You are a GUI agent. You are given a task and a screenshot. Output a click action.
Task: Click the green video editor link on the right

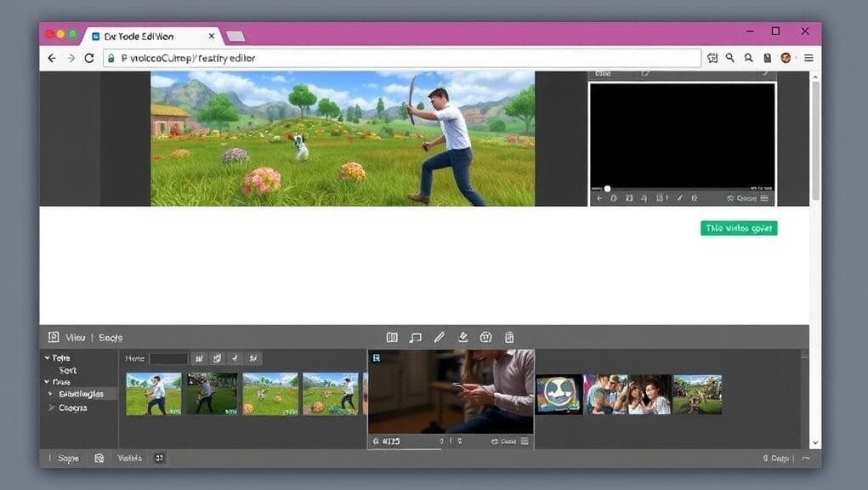coord(738,228)
